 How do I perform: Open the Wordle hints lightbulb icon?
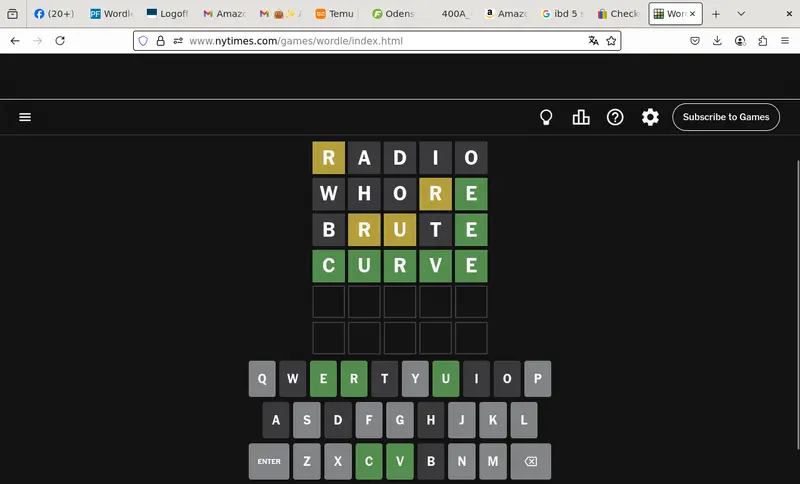tap(546, 117)
